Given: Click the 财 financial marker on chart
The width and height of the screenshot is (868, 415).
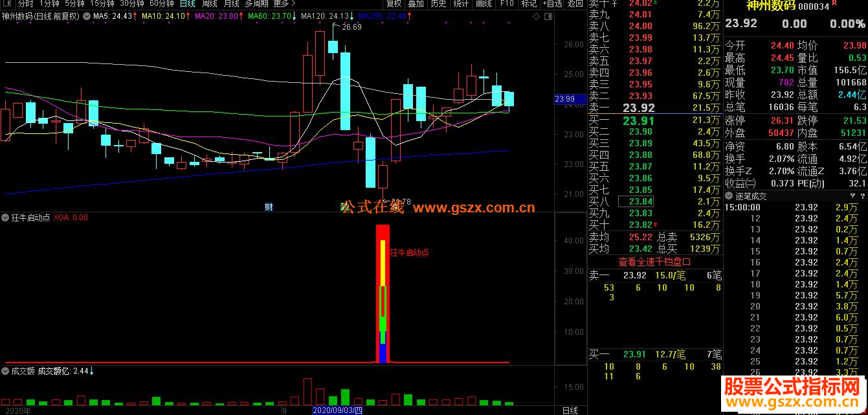Looking at the screenshot, I should tap(269, 207).
